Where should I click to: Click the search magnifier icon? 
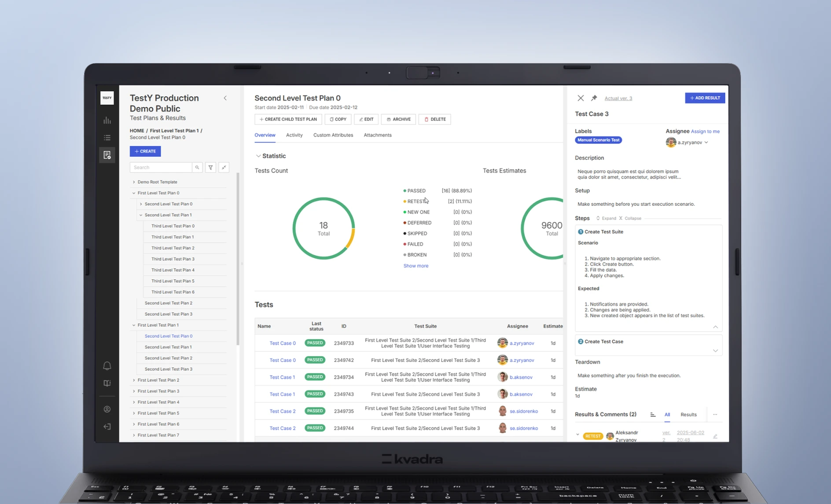pyautogui.click(x=197, y=168)
